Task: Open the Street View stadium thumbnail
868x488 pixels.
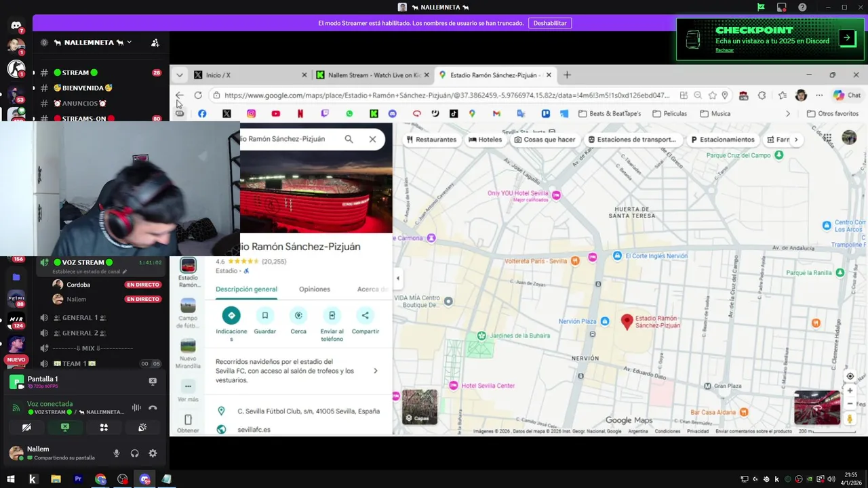Action: point(817,407)
